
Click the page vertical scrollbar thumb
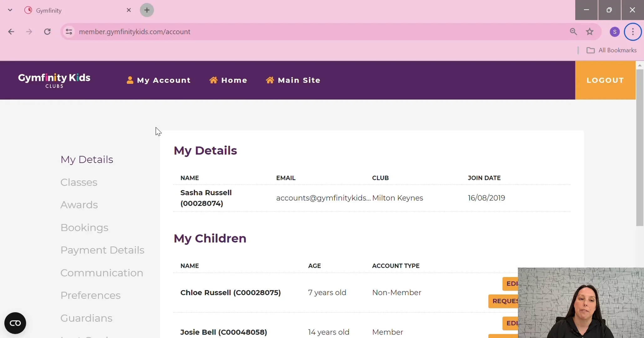pyautogui.click(x=640, y=147)
